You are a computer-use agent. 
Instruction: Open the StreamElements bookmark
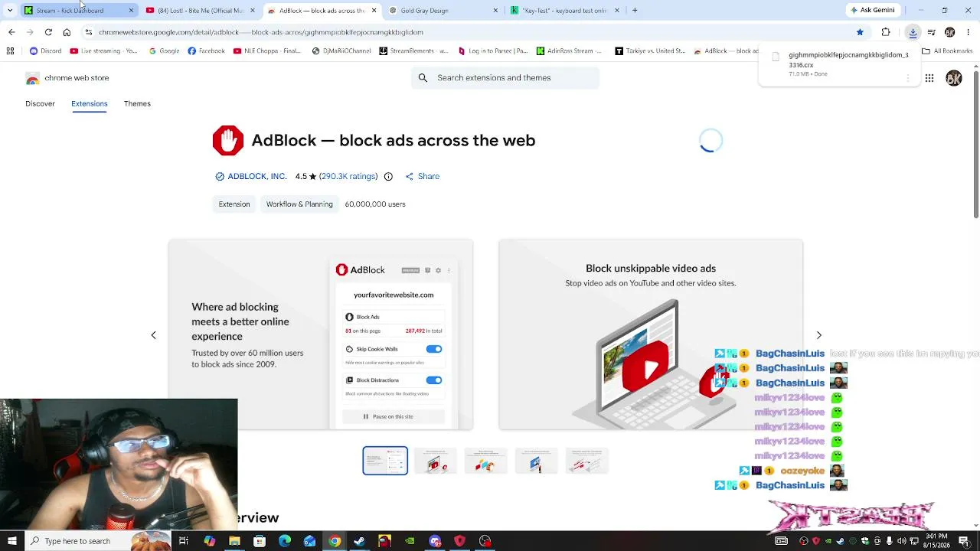pyautogui.click(x=414, y=51)
